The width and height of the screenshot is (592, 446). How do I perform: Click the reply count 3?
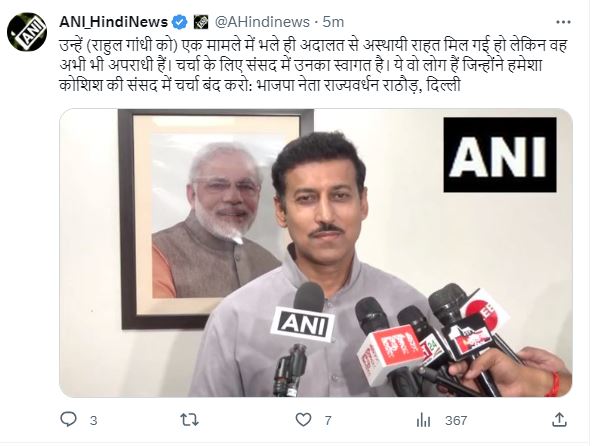[94, 420]
